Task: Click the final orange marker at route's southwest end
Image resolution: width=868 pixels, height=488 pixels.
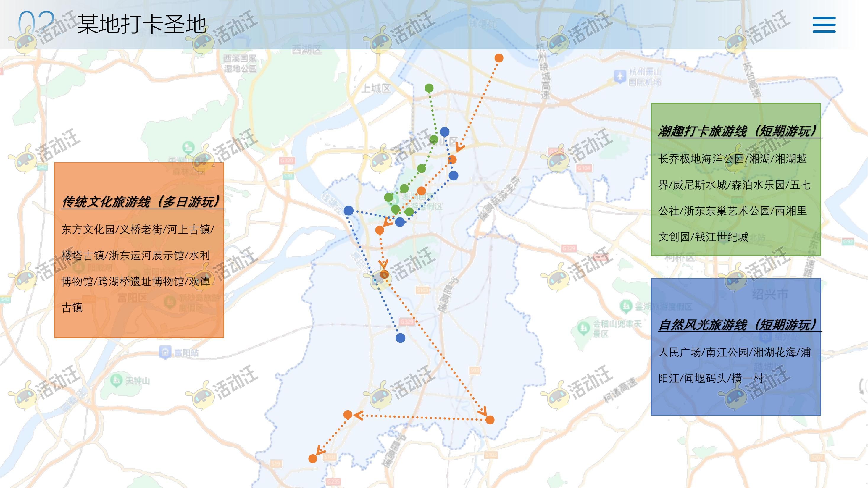Action: [313, 458]
